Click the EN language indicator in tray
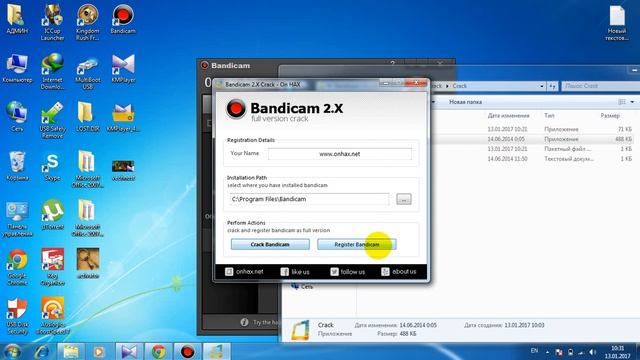640x360 pixels. (534, 351)
